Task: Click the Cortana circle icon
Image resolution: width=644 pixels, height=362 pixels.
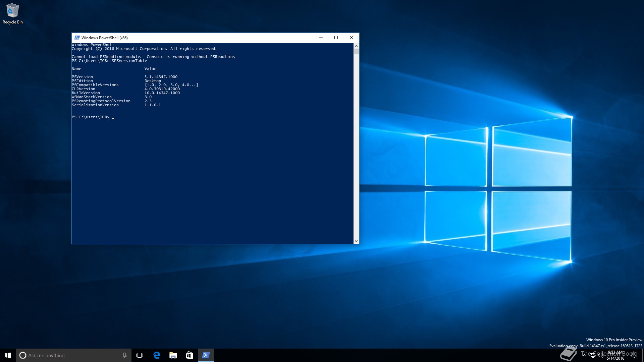Action: [23, 355]
